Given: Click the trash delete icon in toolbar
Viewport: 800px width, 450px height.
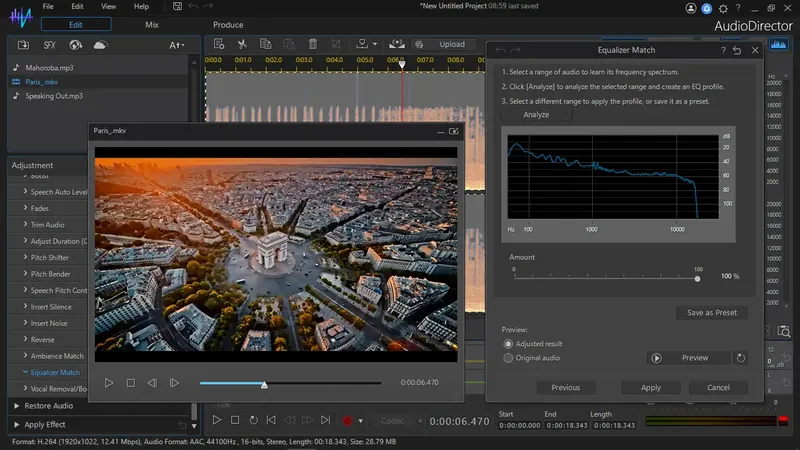Looking at the screenshot, I should 313,44.
